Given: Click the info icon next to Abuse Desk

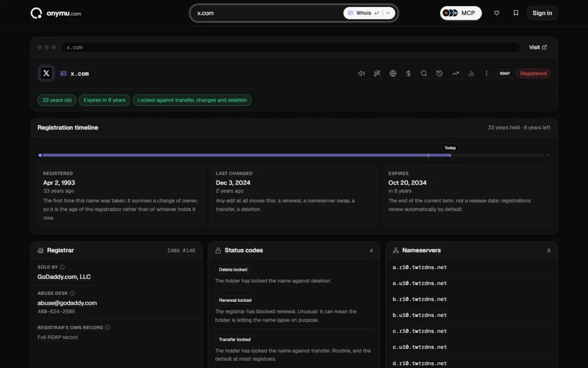Looking at the screenshot, I should (73, 293).
